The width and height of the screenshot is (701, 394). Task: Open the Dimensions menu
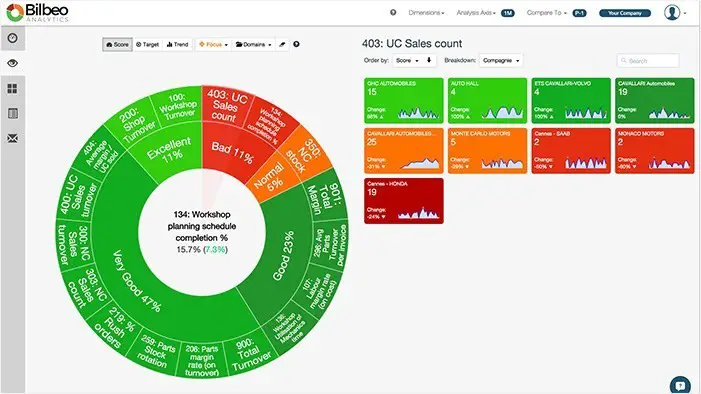click(x=426, y=13)
